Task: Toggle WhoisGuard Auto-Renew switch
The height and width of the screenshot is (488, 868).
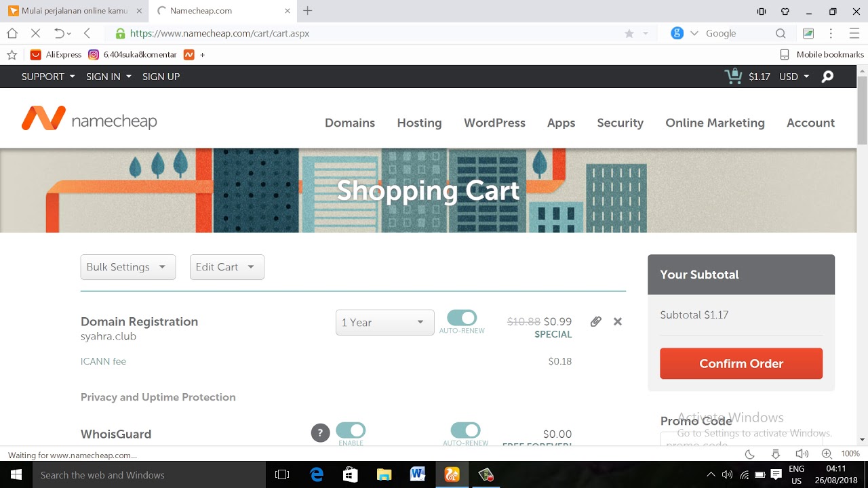Action: (466, 430)
